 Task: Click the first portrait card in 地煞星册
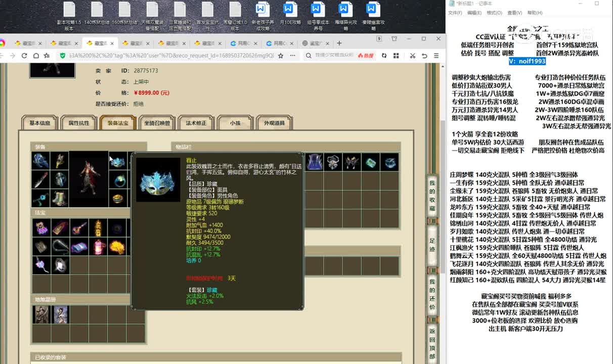click(41, 314)
